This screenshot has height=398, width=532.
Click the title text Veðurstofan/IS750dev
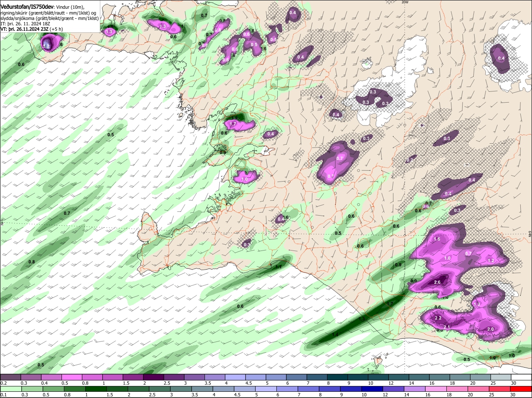27,7
